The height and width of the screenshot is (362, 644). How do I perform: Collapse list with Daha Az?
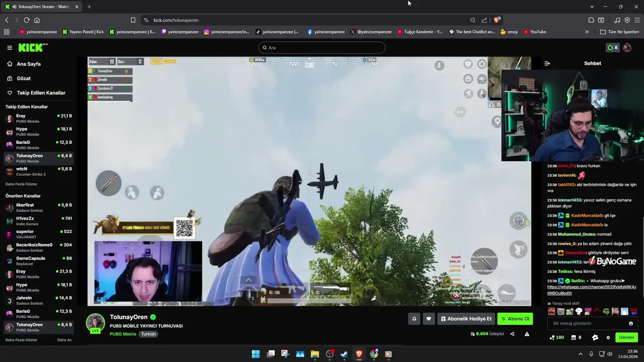(x=64, y=340)
